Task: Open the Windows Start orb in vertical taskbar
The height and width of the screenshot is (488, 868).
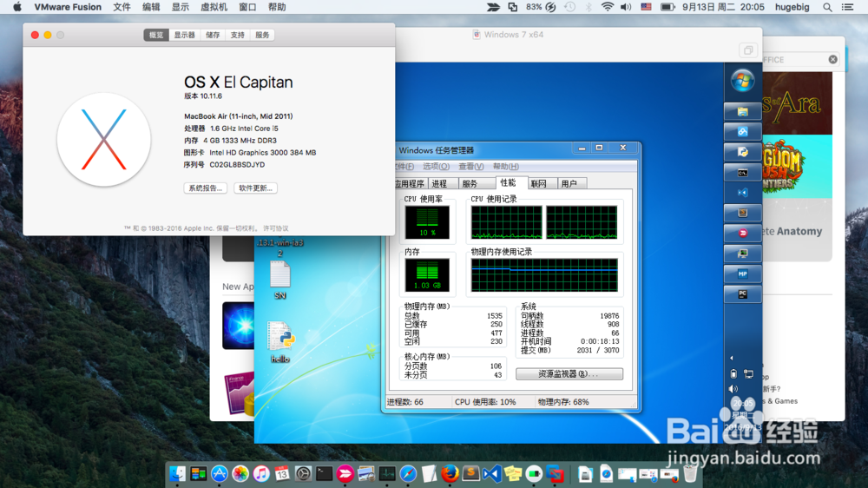Action: coord(742,81)
